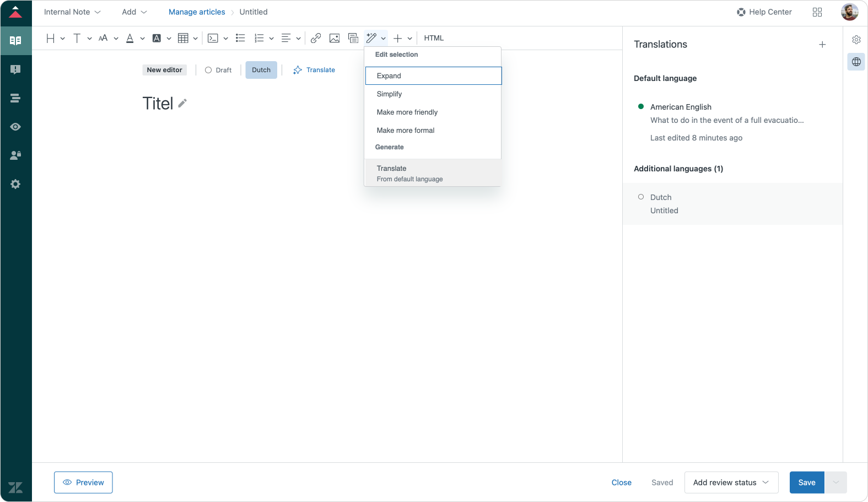Select the Dutch Untitled translation
This screenshot has height=502, width=868.
point(732,204)
